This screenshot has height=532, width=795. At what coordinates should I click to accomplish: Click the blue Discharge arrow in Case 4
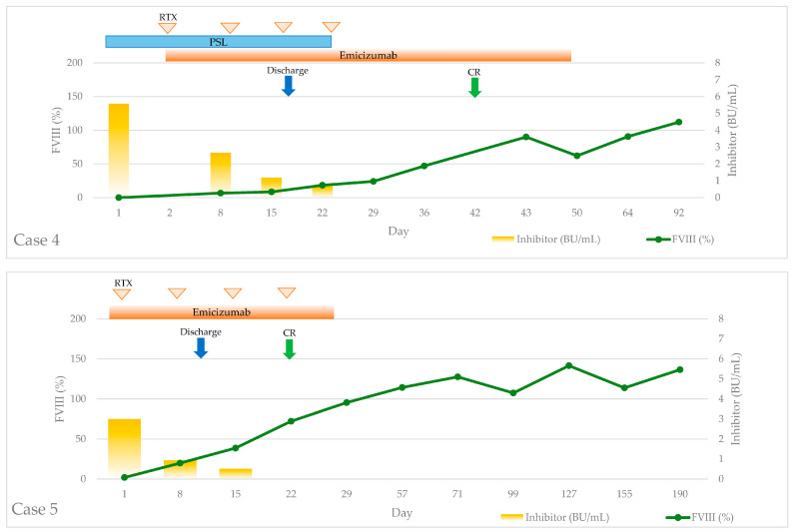[x=288, y=86]
